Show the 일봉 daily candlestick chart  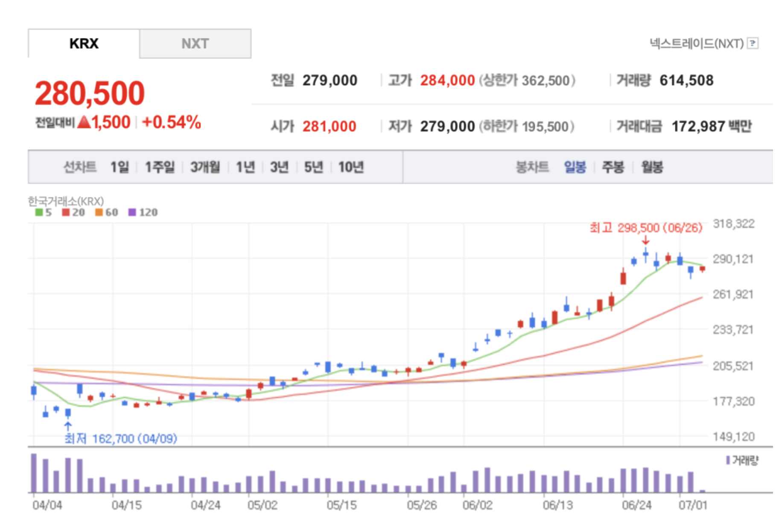tap(575, 167)
